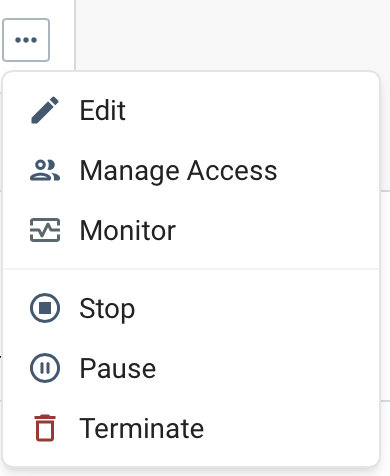Screen dimensions: 390x476
Task: Click the "Manage Access" text label
Action: (x=178, y=171)
